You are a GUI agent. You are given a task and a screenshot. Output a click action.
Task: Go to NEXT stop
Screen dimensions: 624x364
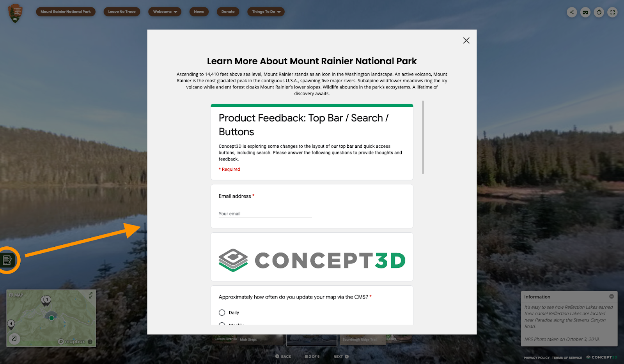341,357
